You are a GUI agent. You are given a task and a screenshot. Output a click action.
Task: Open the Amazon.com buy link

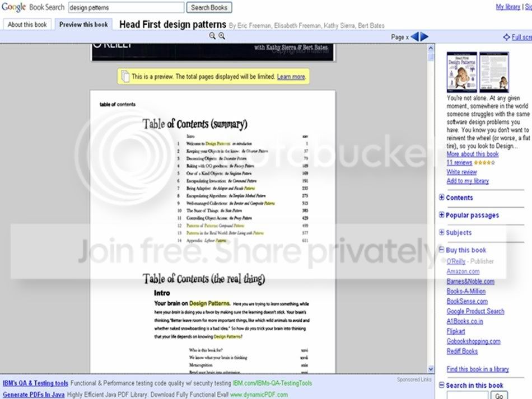(463, 271)
